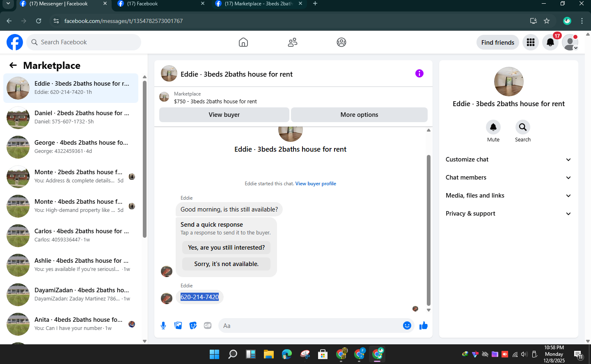Open Windows Start menu
Screen dimensions: 591x364
tap(214, 354)
